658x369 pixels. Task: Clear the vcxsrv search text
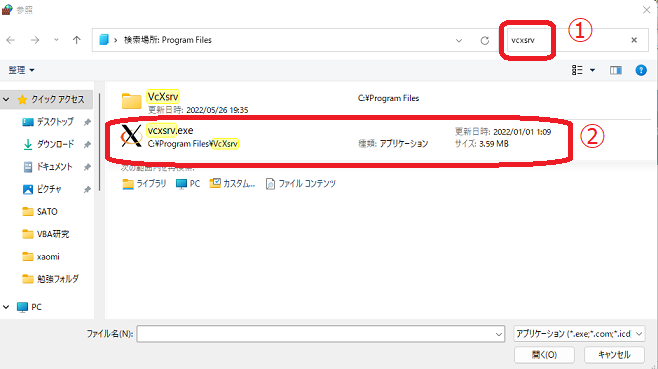coord(634,40)
